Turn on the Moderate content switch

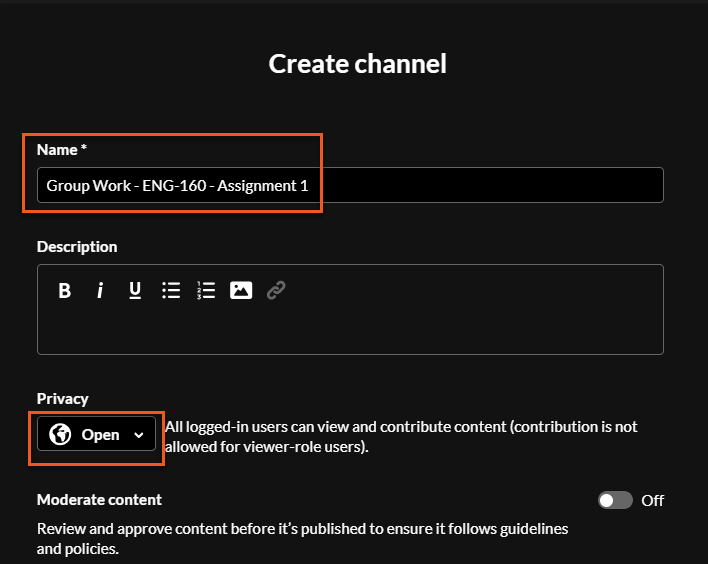(x=615, y=500)
